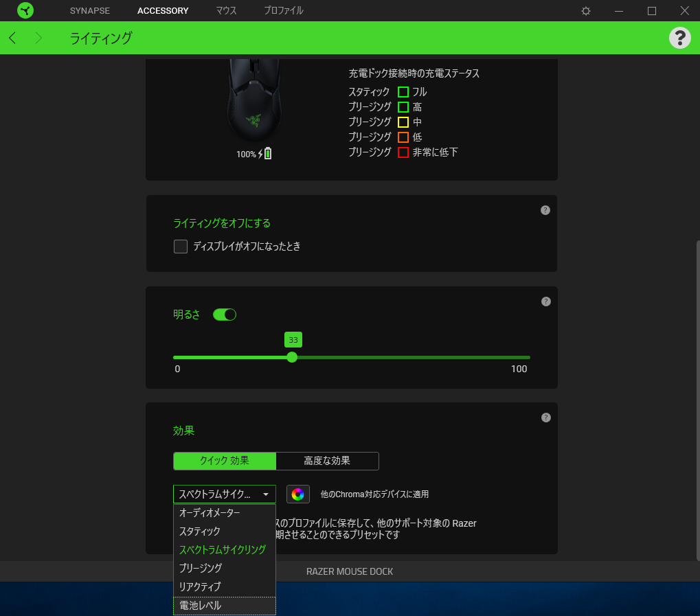The height and width of the screenshot is (616, 700).
Task: Choose ブリージング from the effect dropdown list
Action: (225, 568)
